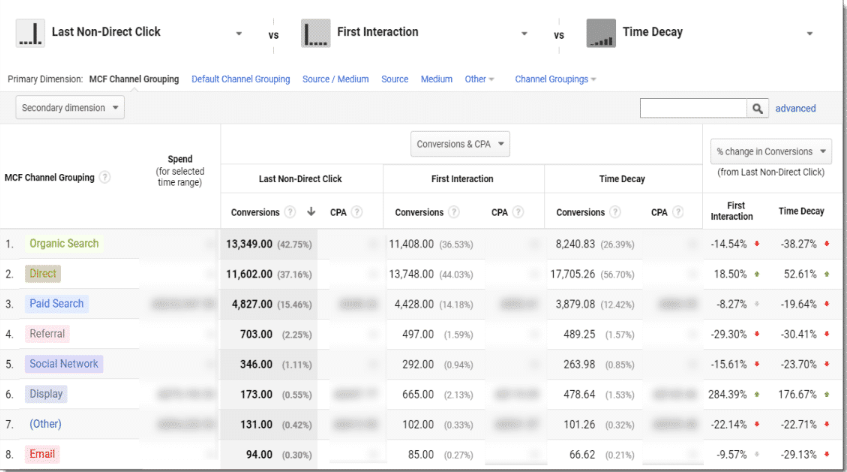Open the Channel Groupings menu

coord(555,79)
